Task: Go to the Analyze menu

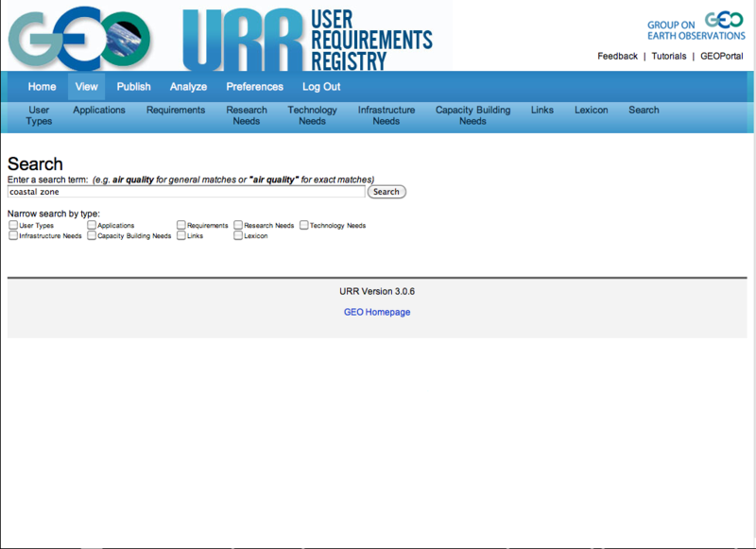Action: click(x=188, y=87)
